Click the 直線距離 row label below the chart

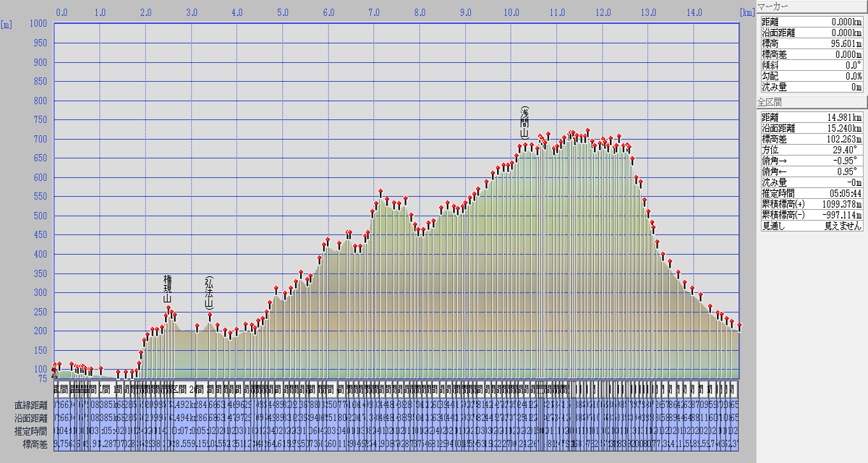coord(30,404)
